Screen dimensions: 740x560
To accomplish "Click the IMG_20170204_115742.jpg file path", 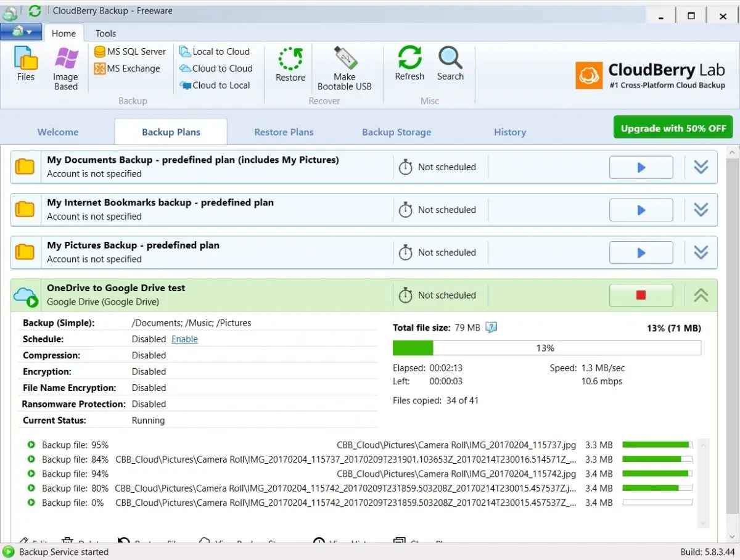I will point(456,474).
